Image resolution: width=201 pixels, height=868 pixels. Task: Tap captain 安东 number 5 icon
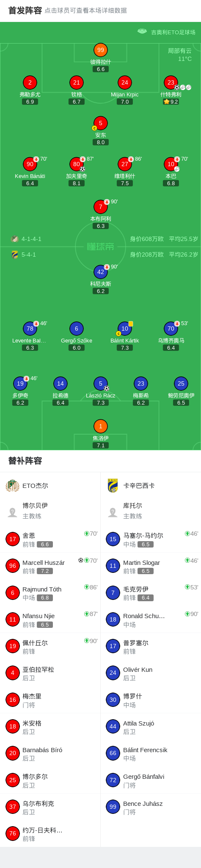click(100, 123)
